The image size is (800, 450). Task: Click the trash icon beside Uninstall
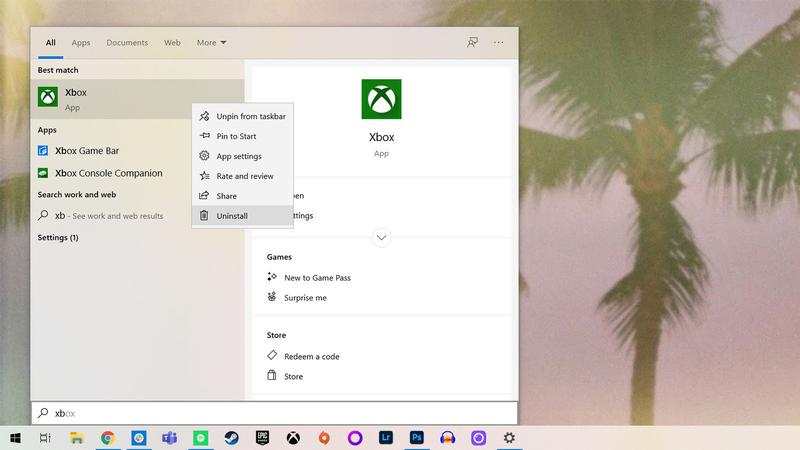pos(204,215)
